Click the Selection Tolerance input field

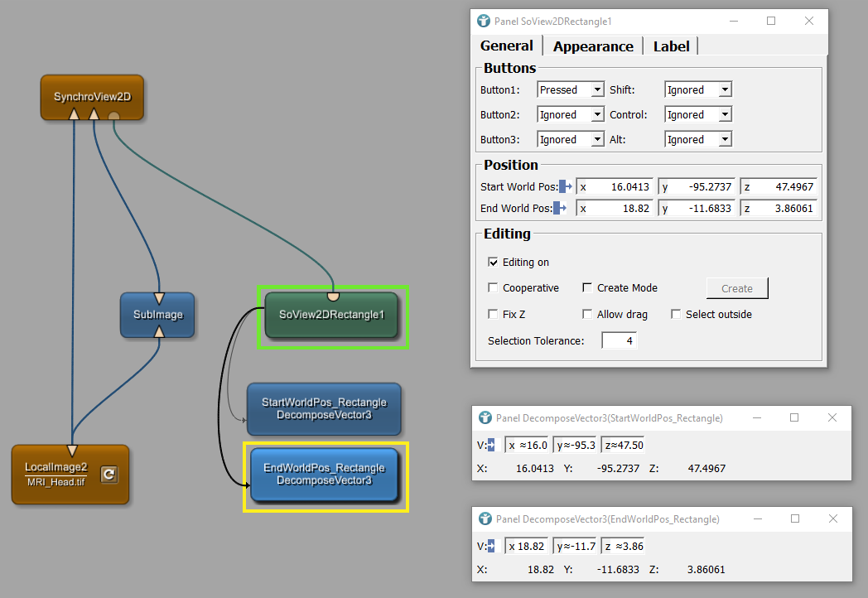[619, 340]
